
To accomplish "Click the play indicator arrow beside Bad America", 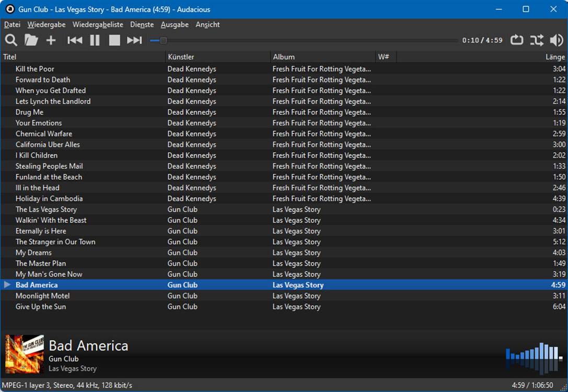I will (x=7, y=285).
